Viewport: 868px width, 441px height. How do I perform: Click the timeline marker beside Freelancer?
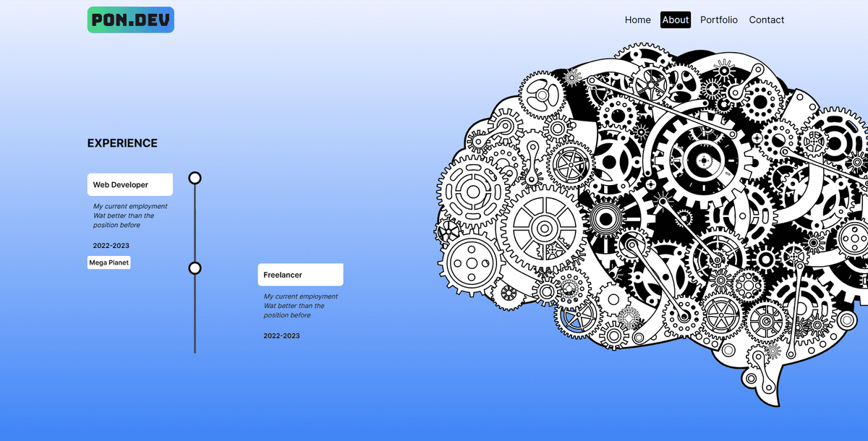click(x=195, y=268)
